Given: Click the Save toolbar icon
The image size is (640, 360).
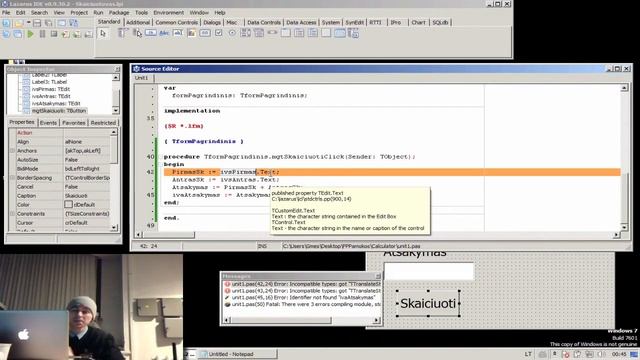Looking at the screenshot, I should (37, 23).
